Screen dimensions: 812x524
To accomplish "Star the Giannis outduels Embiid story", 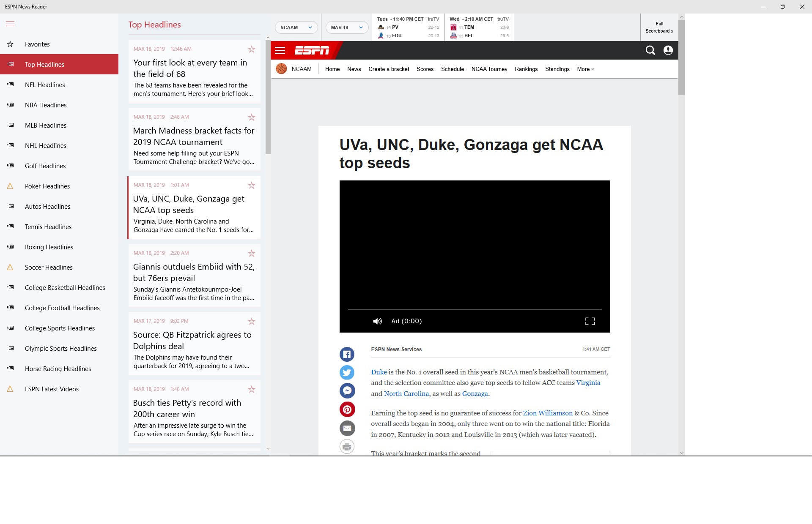I will point(252,253).
